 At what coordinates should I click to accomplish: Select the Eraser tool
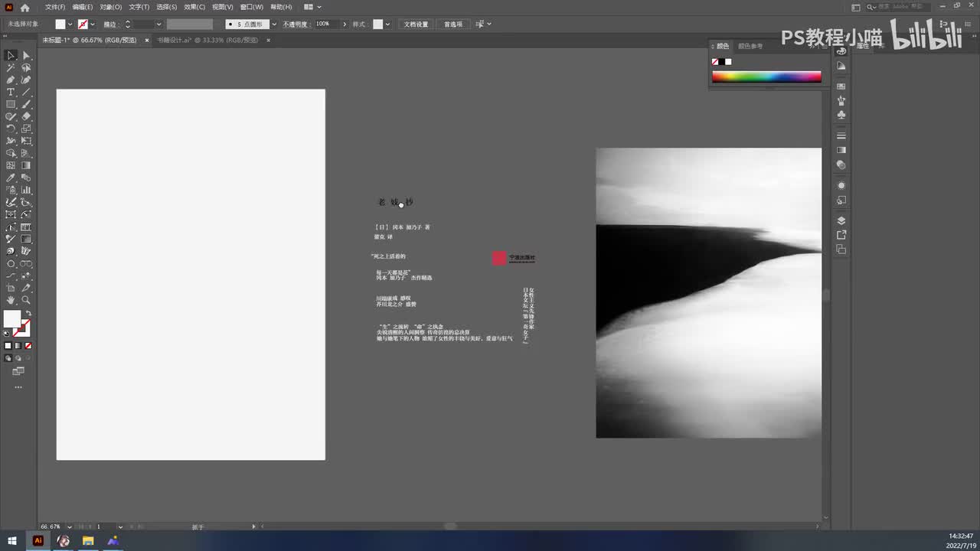coord(26,117)
